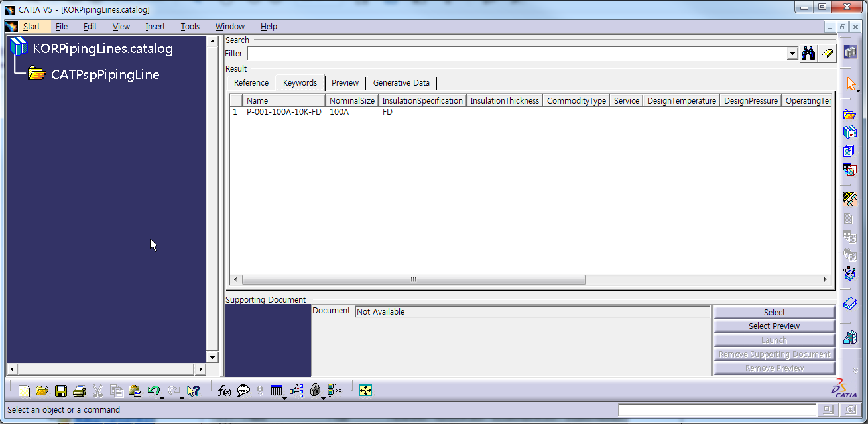Click the Select Preview button
This screenshot has height=424, width=868.
[774, 326]
